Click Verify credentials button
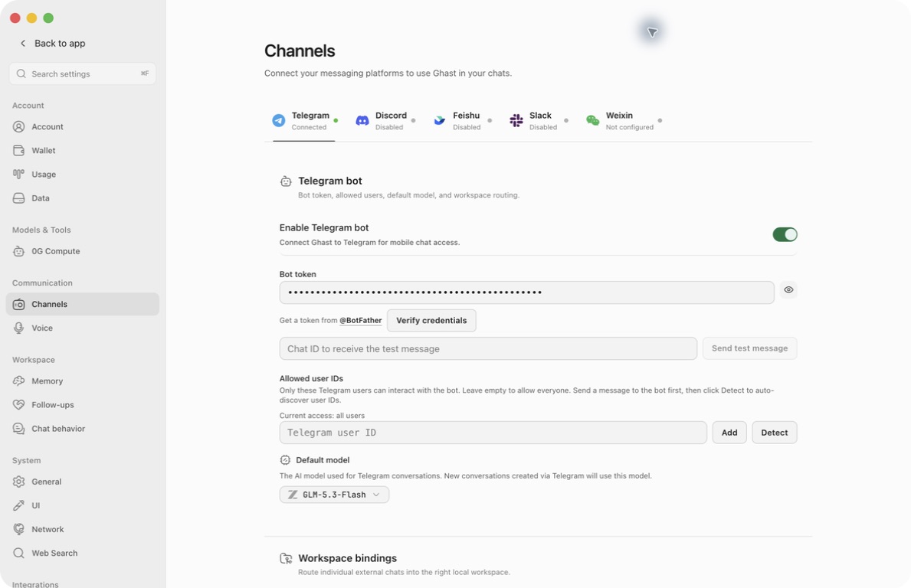This screenshot has height=588, width=911. click(x=431, y=320)
